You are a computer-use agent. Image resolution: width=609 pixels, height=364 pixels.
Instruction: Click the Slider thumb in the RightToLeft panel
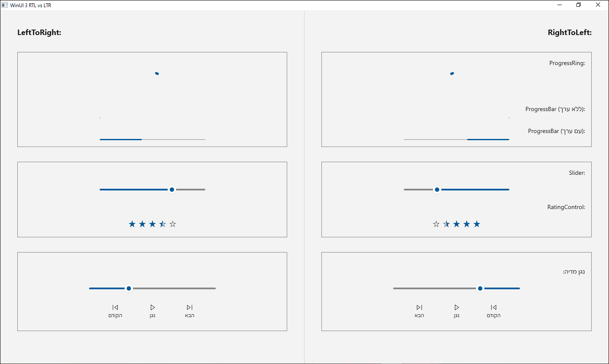437,190
